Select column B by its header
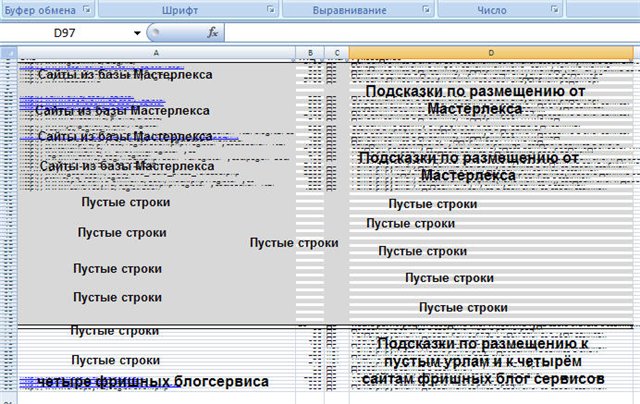 coord(310,53)
